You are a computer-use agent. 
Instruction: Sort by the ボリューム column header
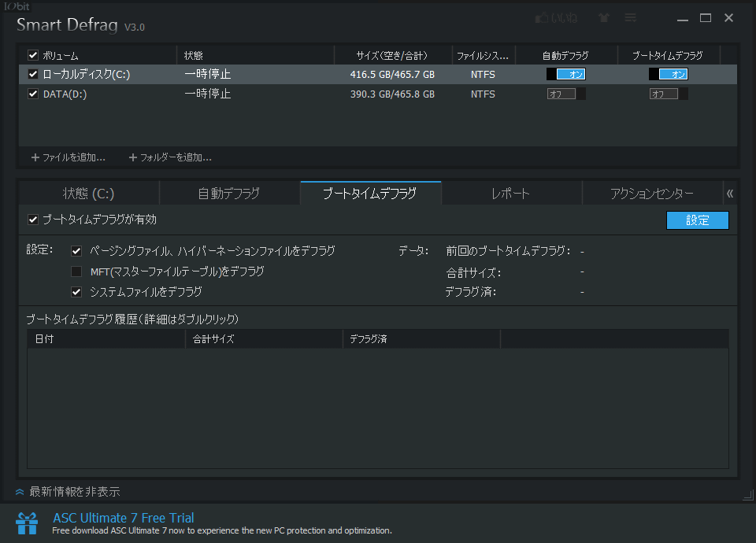coord(61,56)
